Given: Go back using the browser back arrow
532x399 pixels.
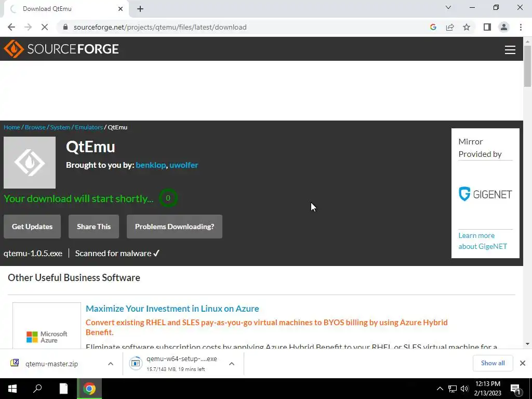Looking at the screenshot, I should pos(11,27).
